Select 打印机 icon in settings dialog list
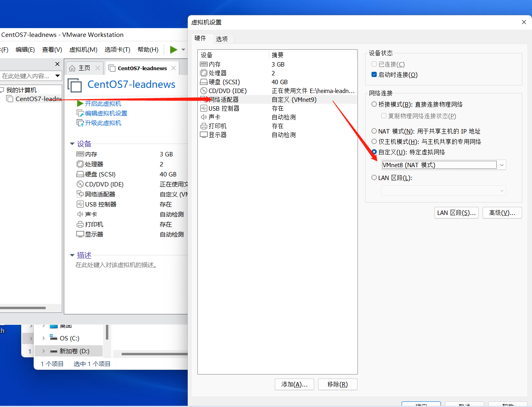The image size is (532, 407). [x=204, y=126]
